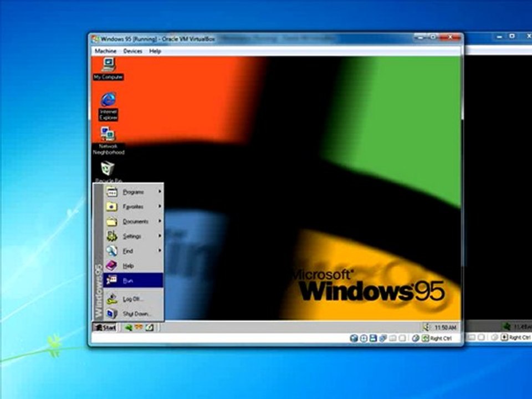
Task: Click the Find magnifier icon
Action: point(111,251)
